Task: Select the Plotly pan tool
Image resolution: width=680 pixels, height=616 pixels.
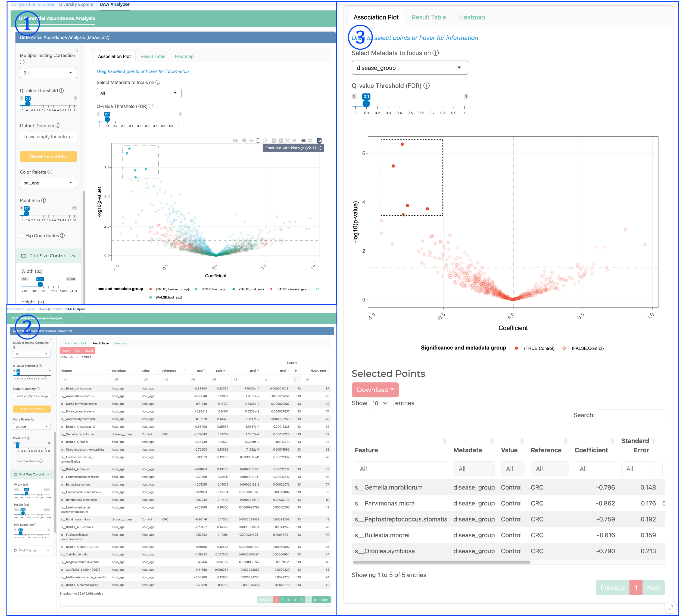Action: (251, 141)
